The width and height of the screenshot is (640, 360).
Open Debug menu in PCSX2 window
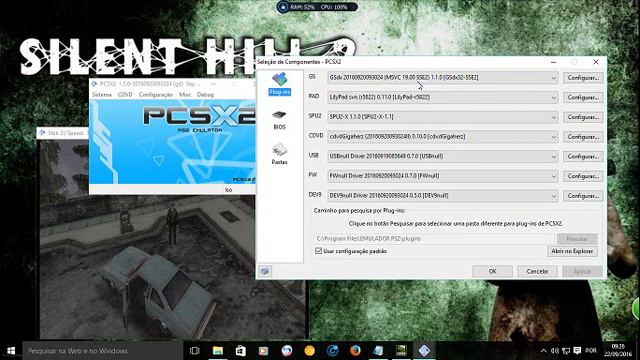pyautogui.click(x=205, y=94)
